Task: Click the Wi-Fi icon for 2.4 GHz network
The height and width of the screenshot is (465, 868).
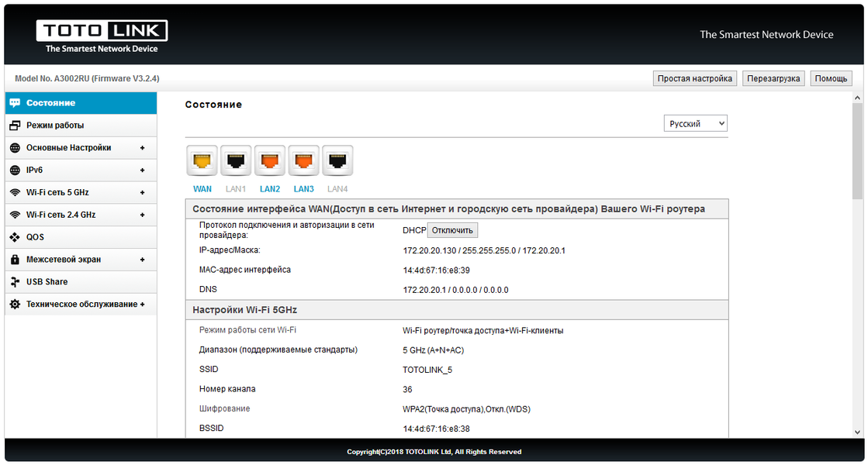Action: [15, 215]
